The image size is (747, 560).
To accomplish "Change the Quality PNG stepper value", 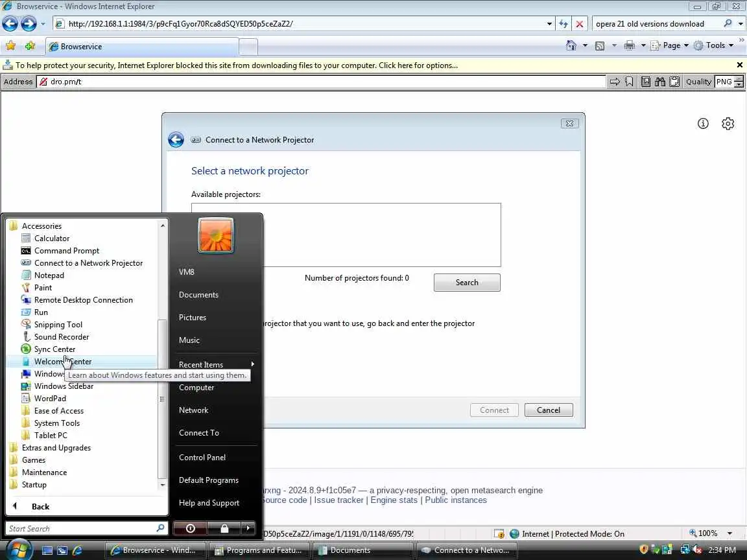I will pyautogui.click(x=739, y=82).
